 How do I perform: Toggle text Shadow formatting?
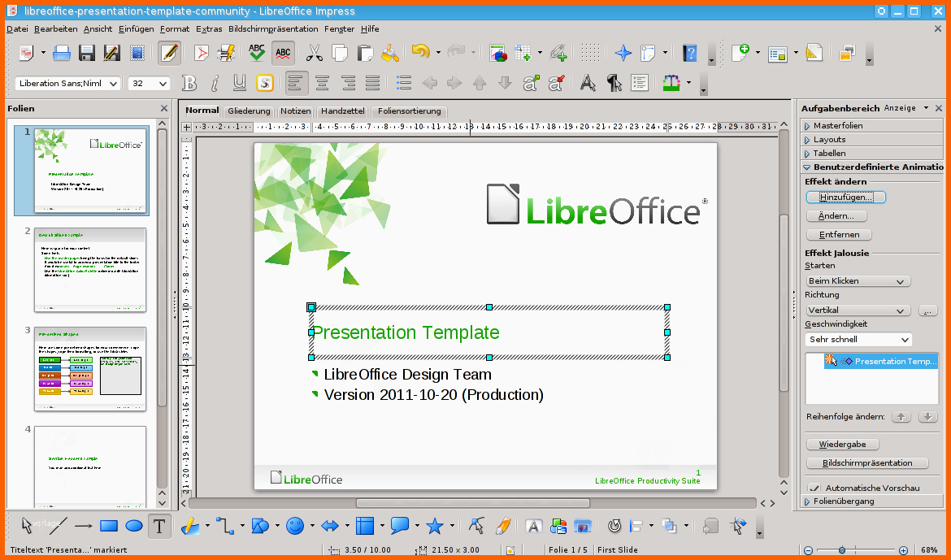click(x=265, y=83)
